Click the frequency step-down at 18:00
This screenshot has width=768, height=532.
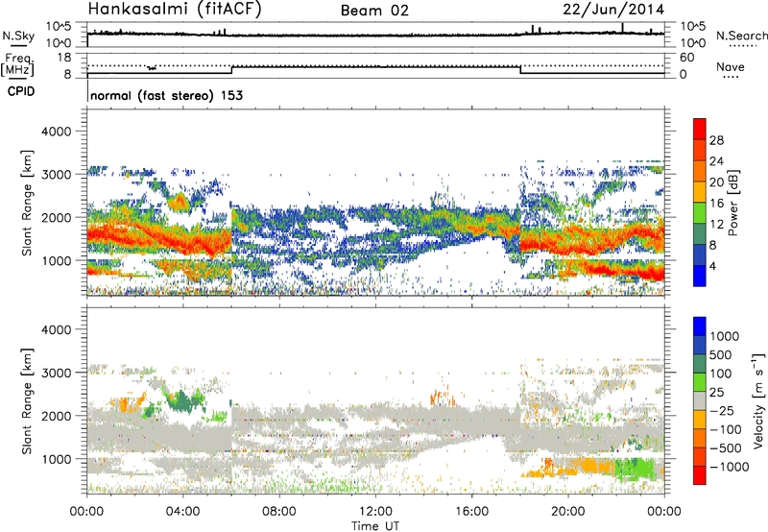point(520,70)
